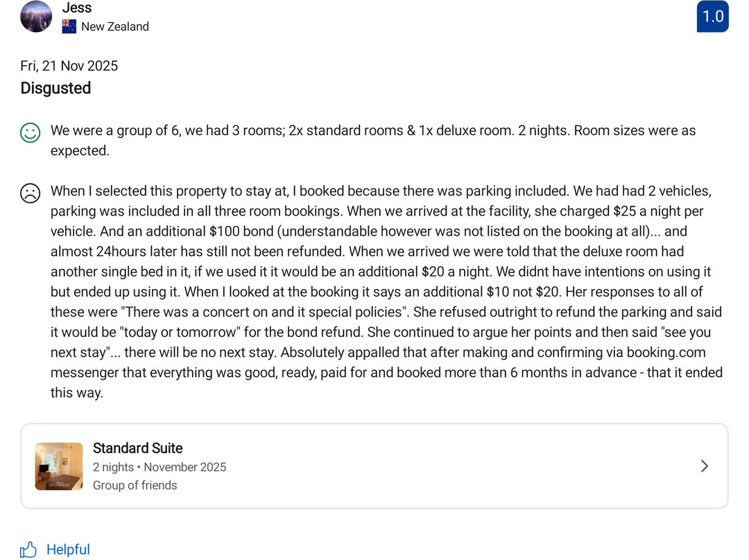Click the review's final words 'this way.'
The image size is (749, 560).
pyautogui.click(x=76, y=393)
